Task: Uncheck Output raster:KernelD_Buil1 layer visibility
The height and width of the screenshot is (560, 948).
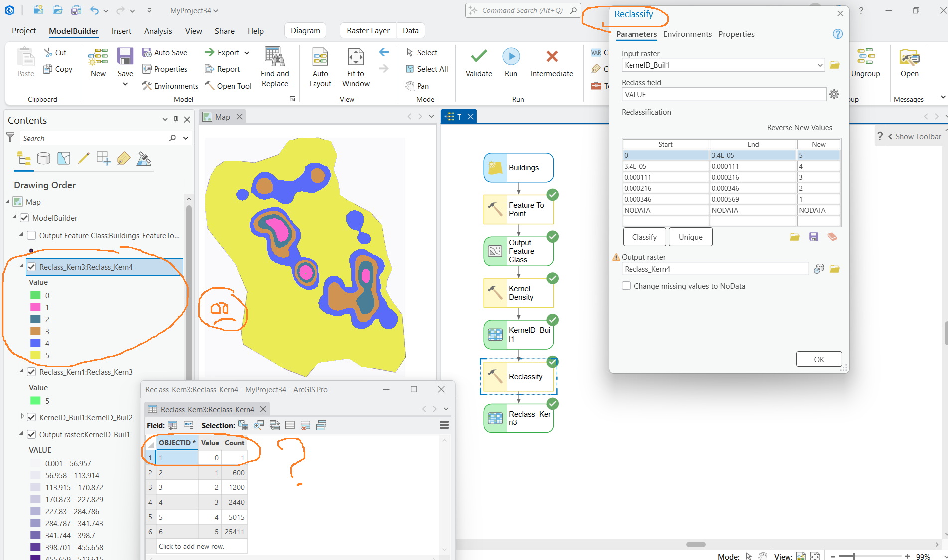Action: 31,434
